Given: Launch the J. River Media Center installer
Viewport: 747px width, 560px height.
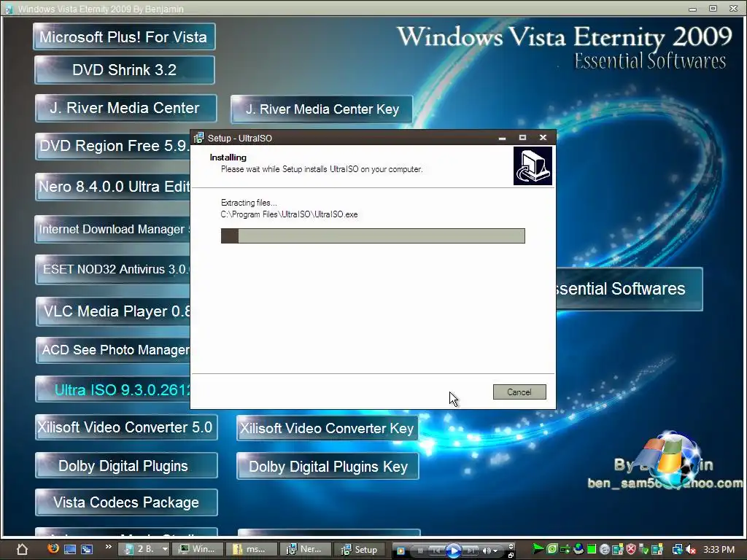Looking at the screenshot, I should point(125,108).
